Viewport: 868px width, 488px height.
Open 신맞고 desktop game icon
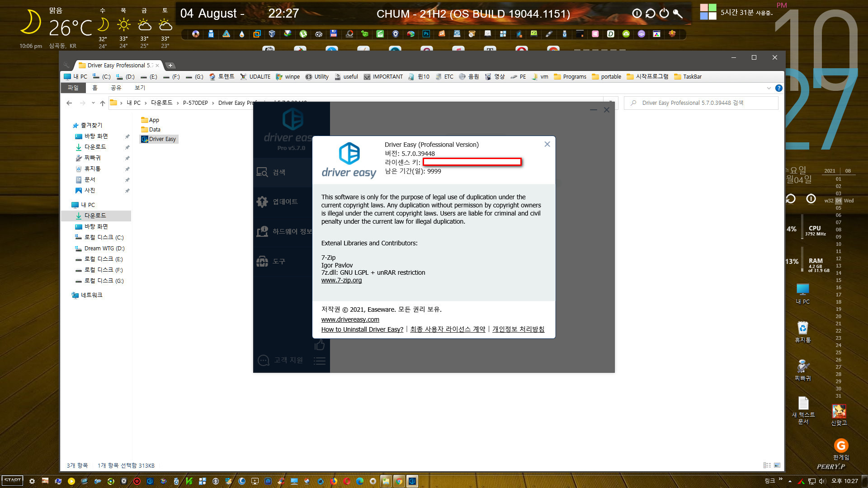(839, 415)
